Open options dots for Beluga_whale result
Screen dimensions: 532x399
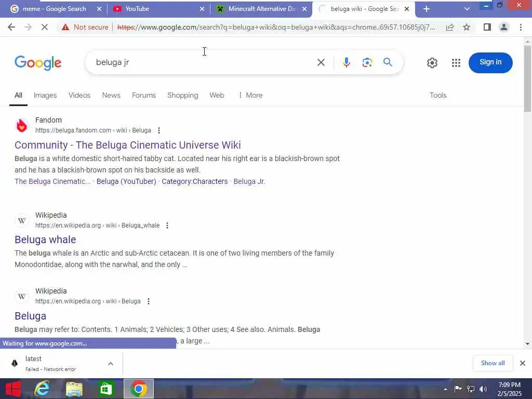167,225
